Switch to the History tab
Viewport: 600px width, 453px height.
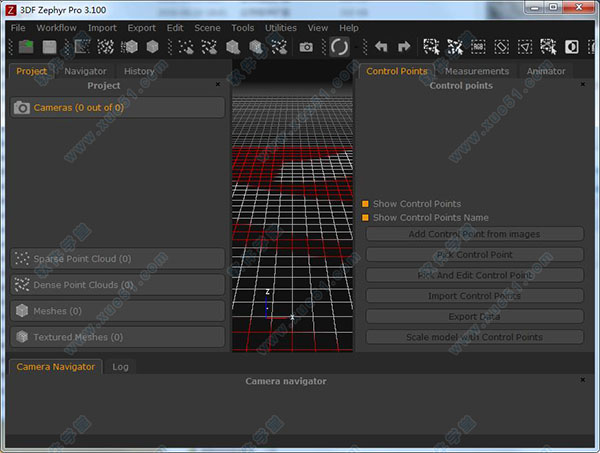139,71
